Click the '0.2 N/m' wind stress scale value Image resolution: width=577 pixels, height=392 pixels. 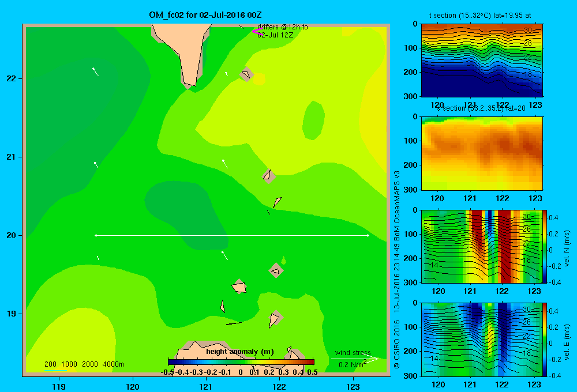(x=351, y=365)
